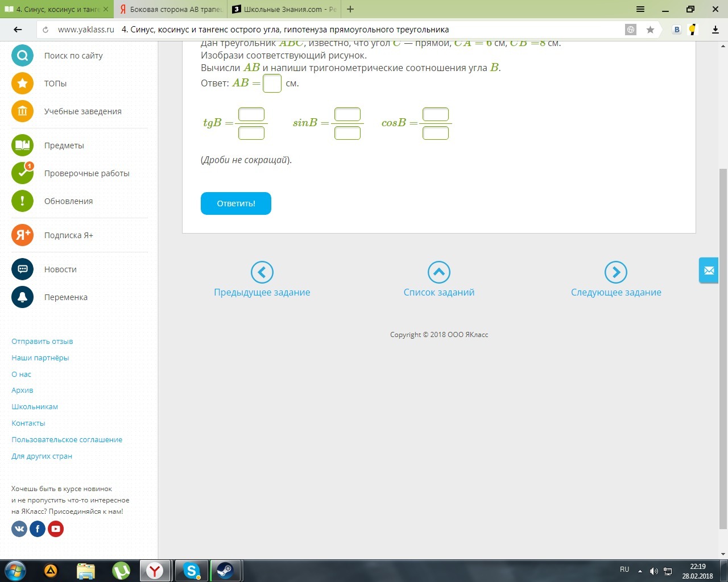728x582 pixels.
Task: Open AIMP player from the taskbar
Action: [51, 571]
